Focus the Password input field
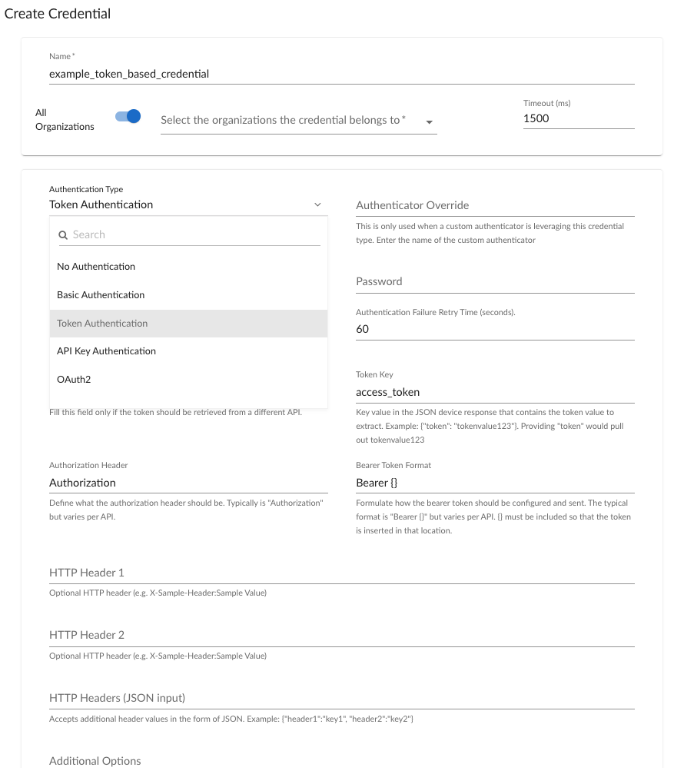674x784 pixels. [495, 282]
